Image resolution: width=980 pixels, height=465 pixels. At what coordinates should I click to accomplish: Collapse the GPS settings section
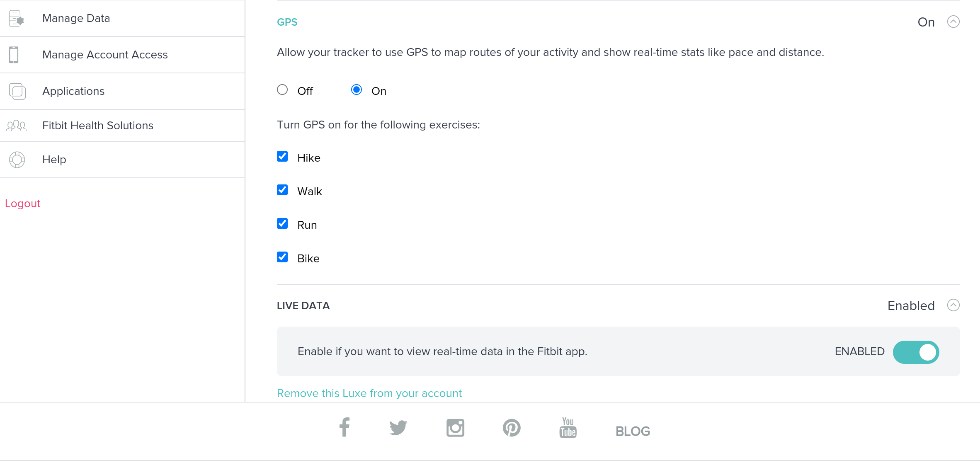[x=954, y=21]
